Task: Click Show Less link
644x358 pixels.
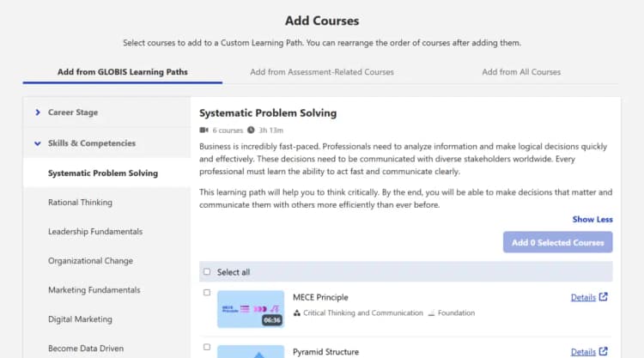Action: 592,219
